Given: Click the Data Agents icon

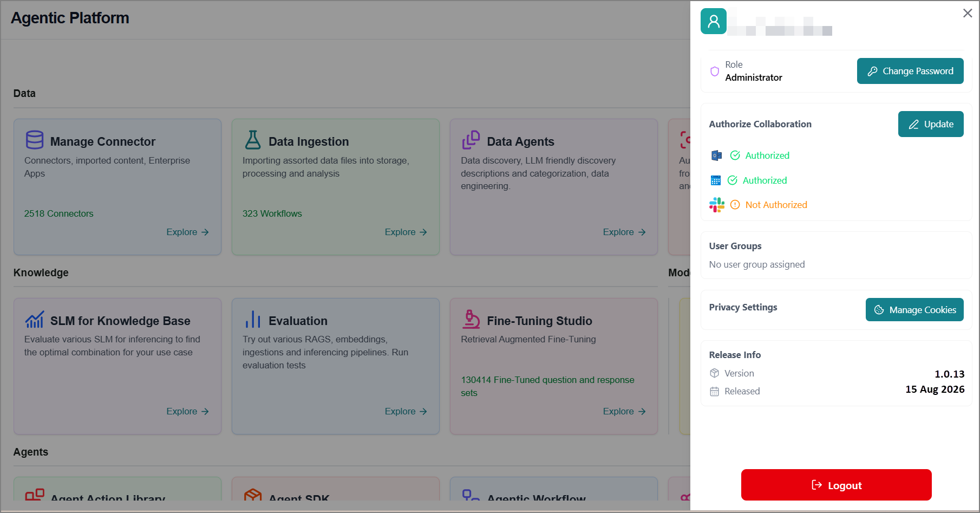Looking at the screenshot, I should tap(471, 140).
